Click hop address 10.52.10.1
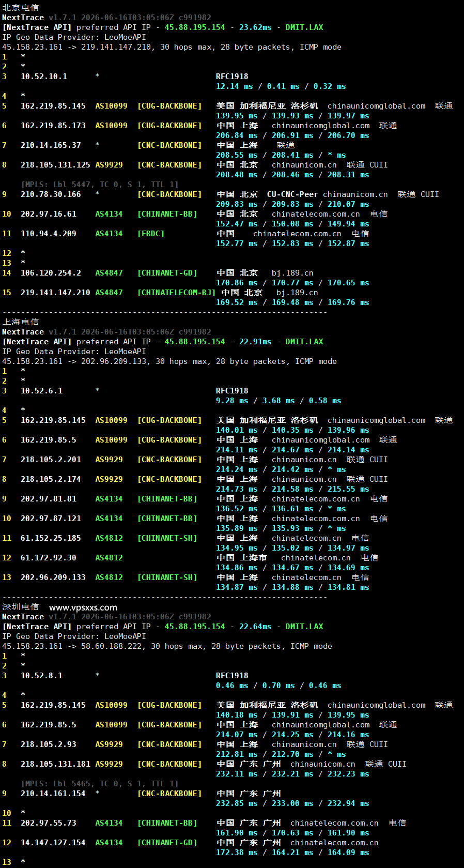 pyautogui.click(x=44, y=77)
